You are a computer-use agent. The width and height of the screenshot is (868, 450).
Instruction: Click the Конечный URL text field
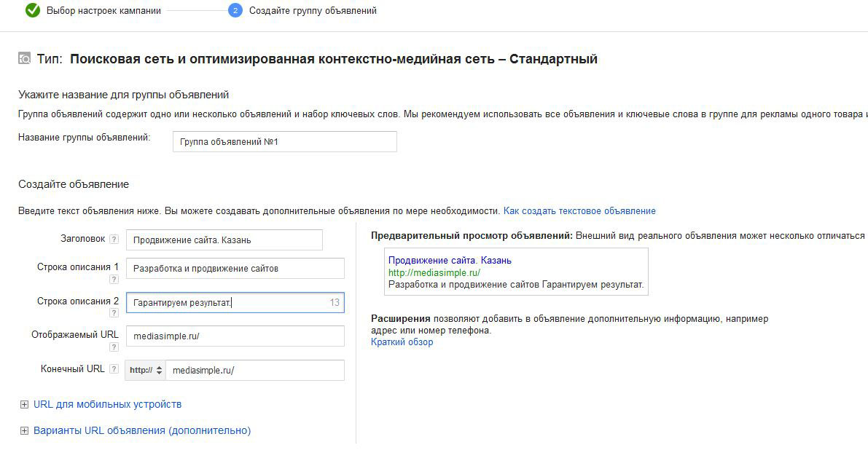[x=254, y=370]
